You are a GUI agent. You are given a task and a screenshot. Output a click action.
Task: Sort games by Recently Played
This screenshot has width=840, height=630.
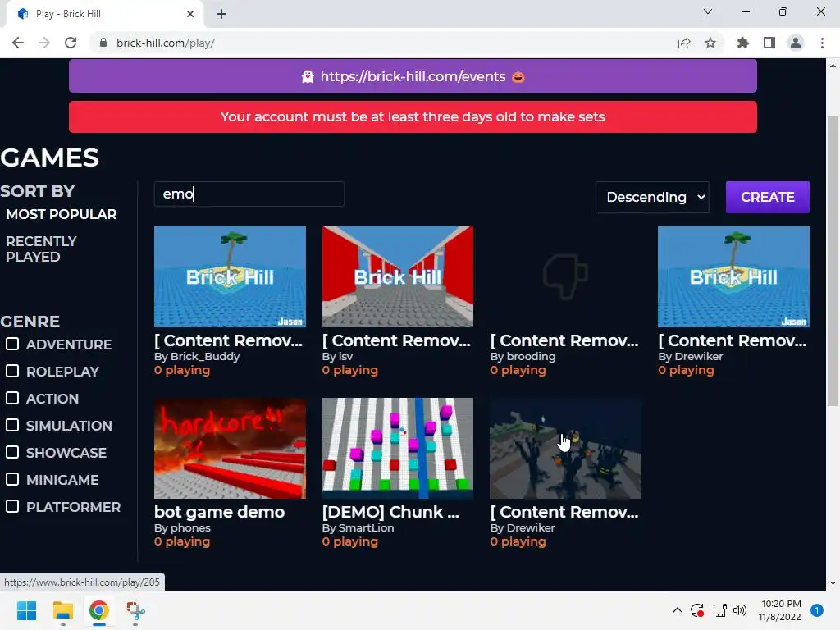[41, 249]
